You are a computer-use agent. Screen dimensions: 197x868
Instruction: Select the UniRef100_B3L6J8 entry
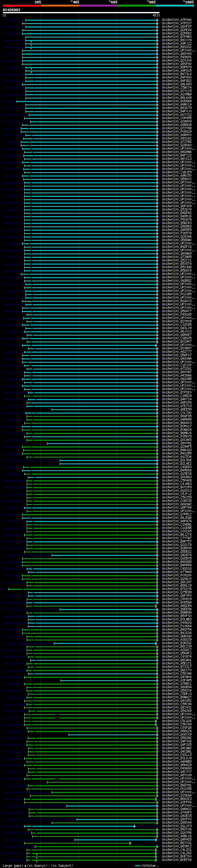176,758
